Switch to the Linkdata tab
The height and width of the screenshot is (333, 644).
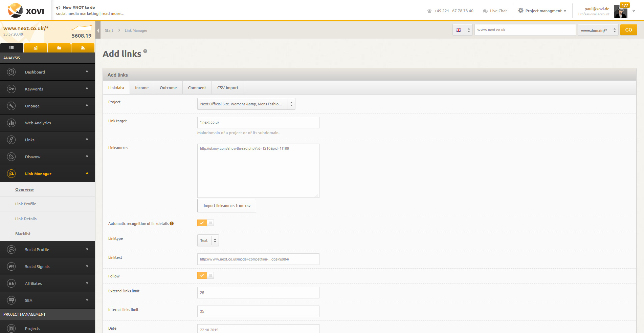(x=116, y=88)
